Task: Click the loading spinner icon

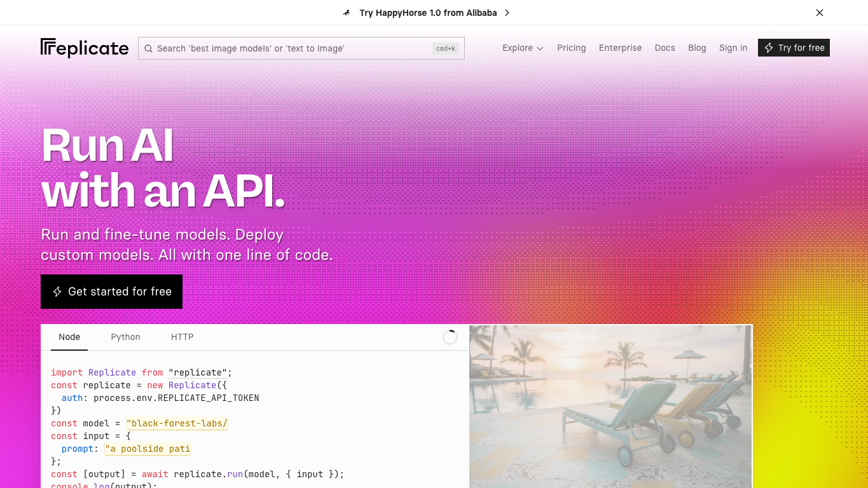Action: pos(450,337)
